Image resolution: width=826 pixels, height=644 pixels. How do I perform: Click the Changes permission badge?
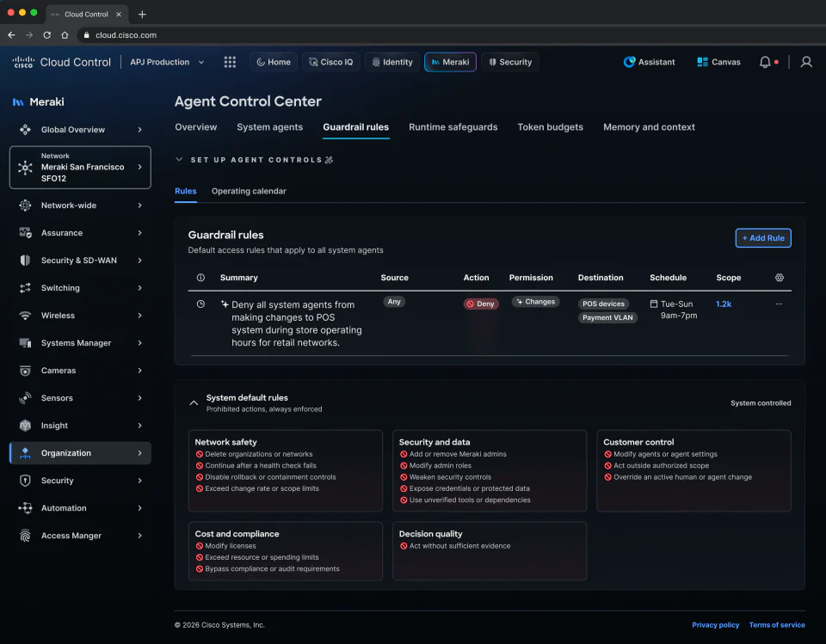tap(535, 302)
